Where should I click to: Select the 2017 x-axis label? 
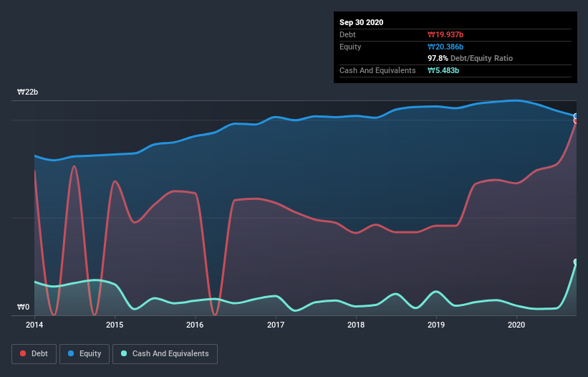276,325
